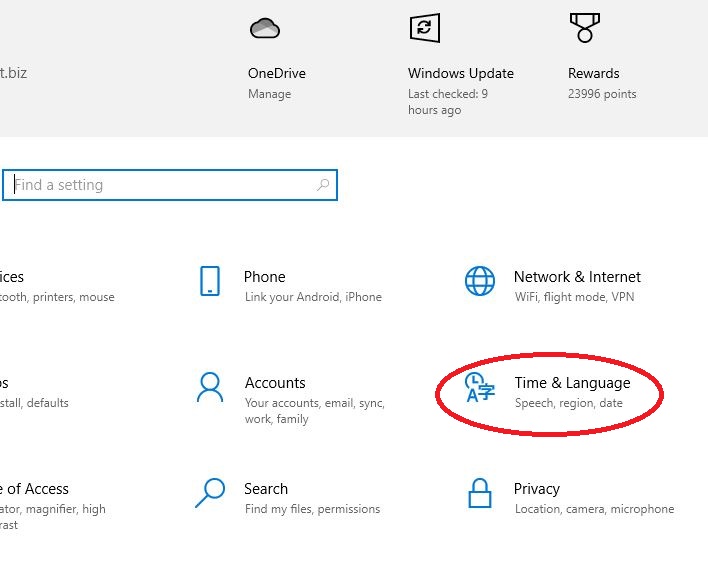This screenshot has height=576, width=708.
Task: Click 'Last checked: 9 hours ago' text
Action: coord(448,102)
